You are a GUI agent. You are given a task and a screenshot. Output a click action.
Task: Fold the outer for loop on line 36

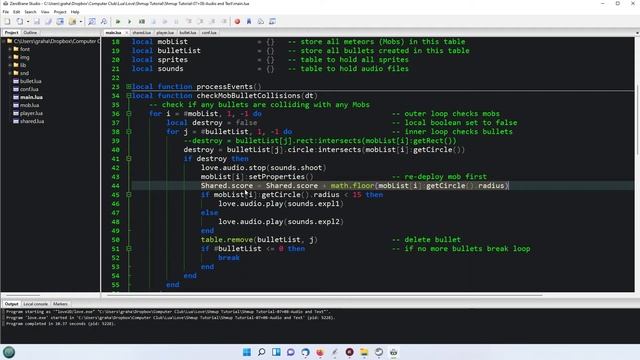coord(129,113)
